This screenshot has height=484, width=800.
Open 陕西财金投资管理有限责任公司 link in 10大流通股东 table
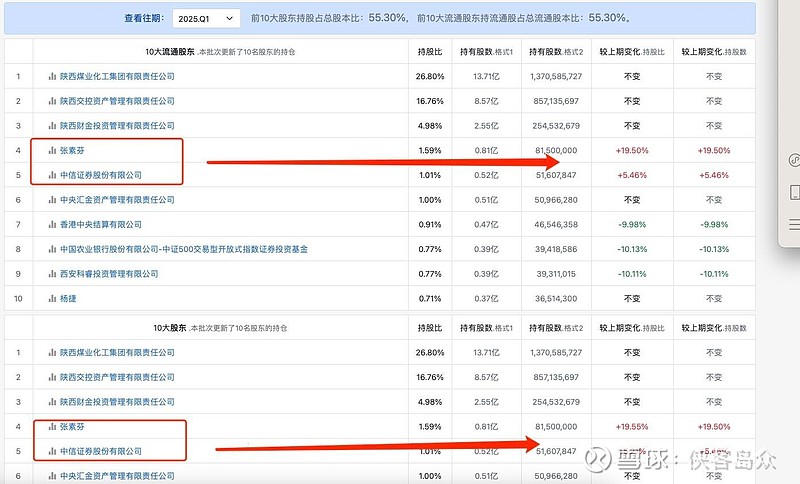click(x=117, y=125)
